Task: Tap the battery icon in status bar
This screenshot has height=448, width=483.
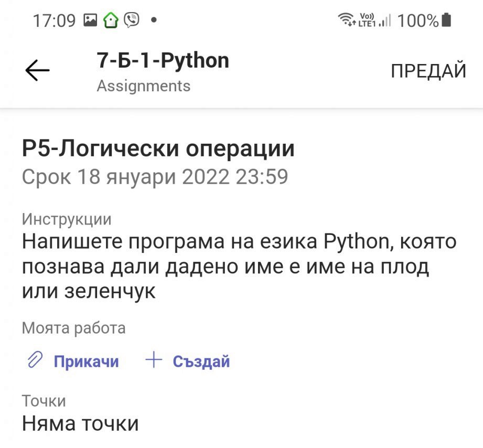Action: tap(446, 20)
